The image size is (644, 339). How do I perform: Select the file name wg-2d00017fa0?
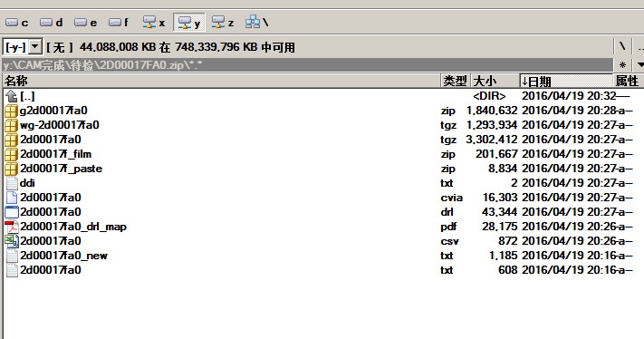click(59, 125)
